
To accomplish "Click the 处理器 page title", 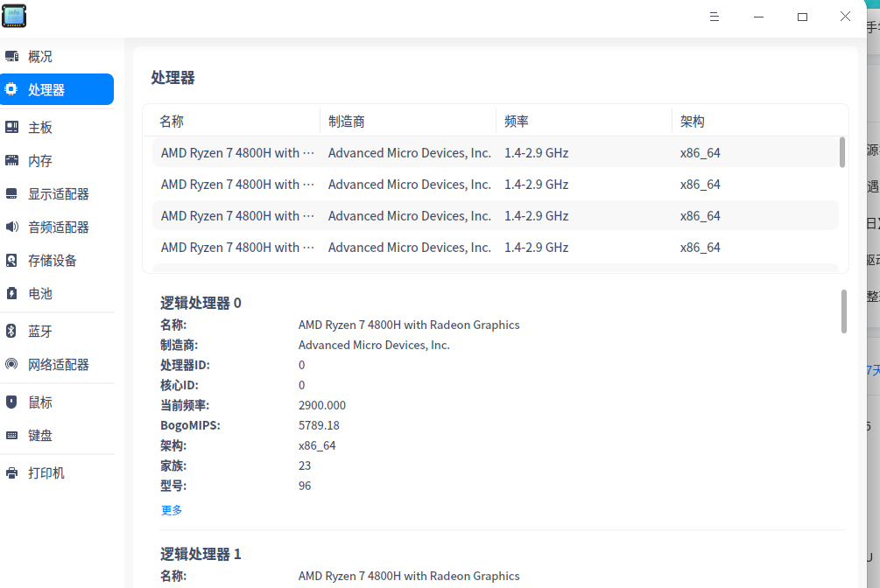I will click(172, 77).
